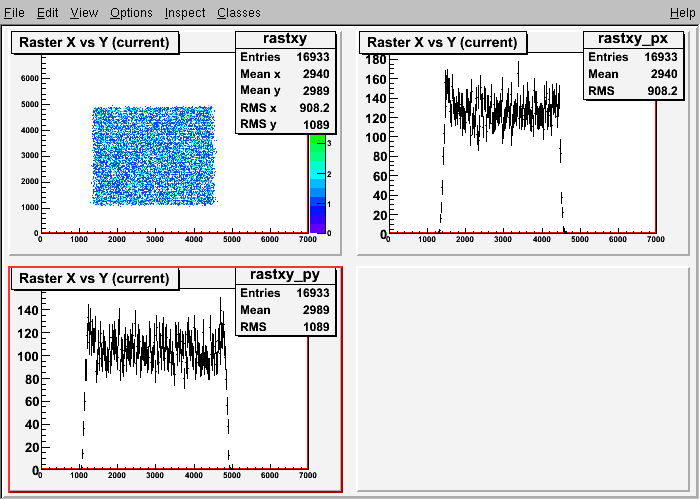Click the Mean y 2989 row in rastxy stats
Screen dimensions: 700x500
tap(285, 91)
